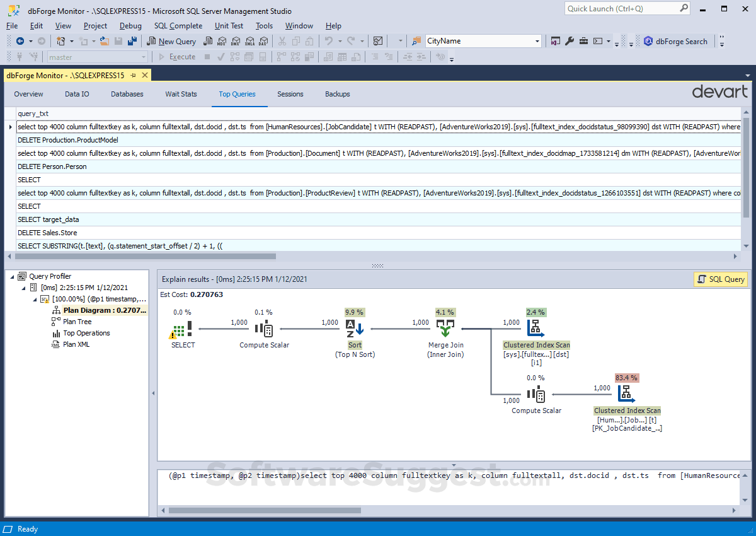This screenshot has width=756, height=536.
Task: Expand the Redo dropdown arrow
Action: pos(361,41)
